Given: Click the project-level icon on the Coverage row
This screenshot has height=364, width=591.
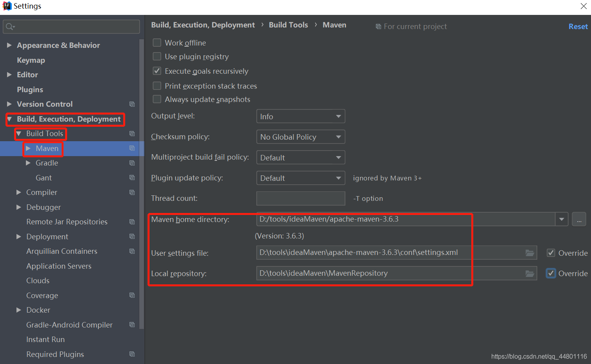Looking at the screenshot, I should click(x=132, y=295).
